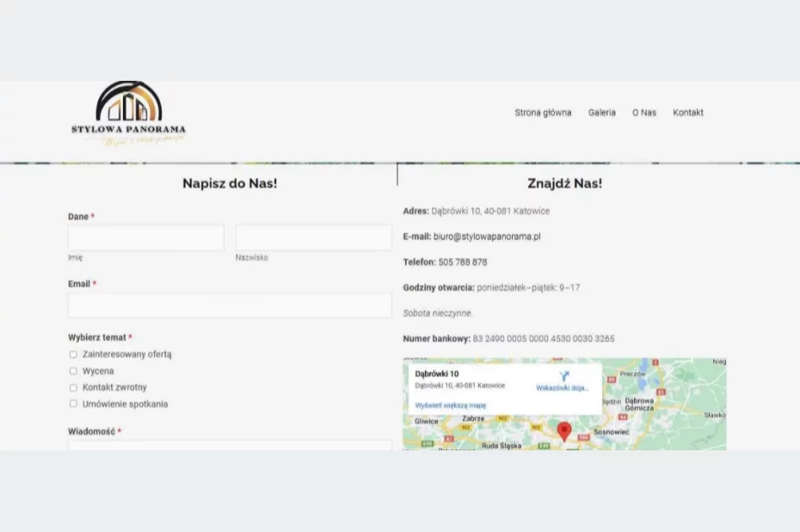This screenshot has width=800, height=532.
Task: Enable the Wycena checkbox
Action: coord(73,370)
